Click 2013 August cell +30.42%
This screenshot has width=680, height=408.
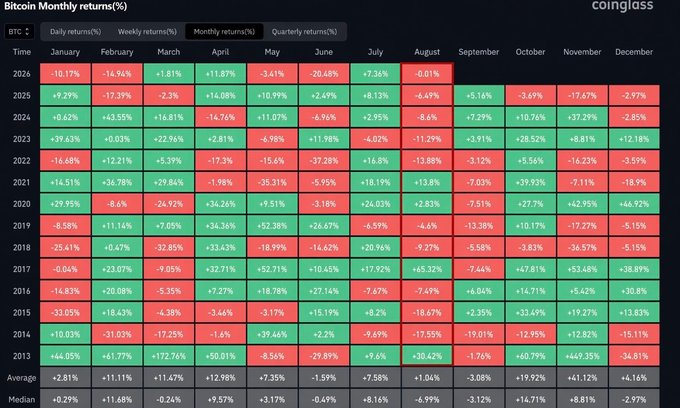(x=427, y=356)
